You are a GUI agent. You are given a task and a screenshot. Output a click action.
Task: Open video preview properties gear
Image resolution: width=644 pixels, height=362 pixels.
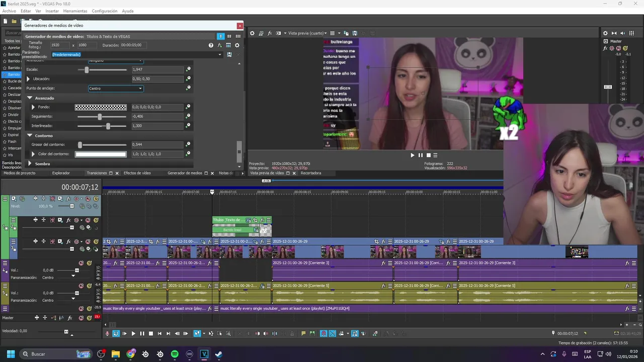click(253, 33)
